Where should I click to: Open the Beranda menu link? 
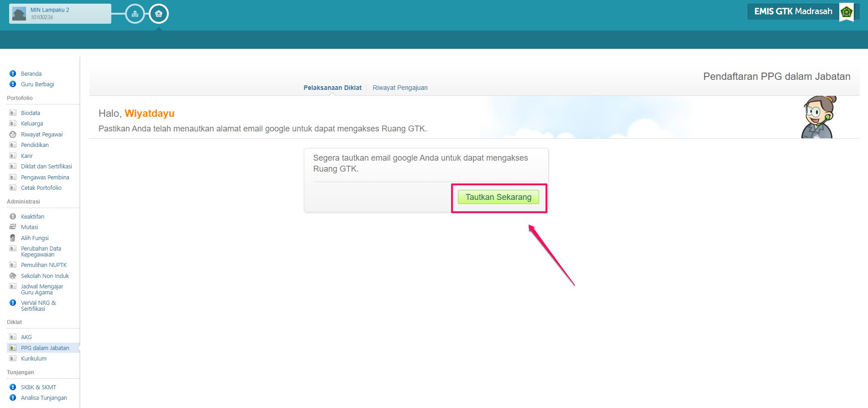(x=31, y=73)
